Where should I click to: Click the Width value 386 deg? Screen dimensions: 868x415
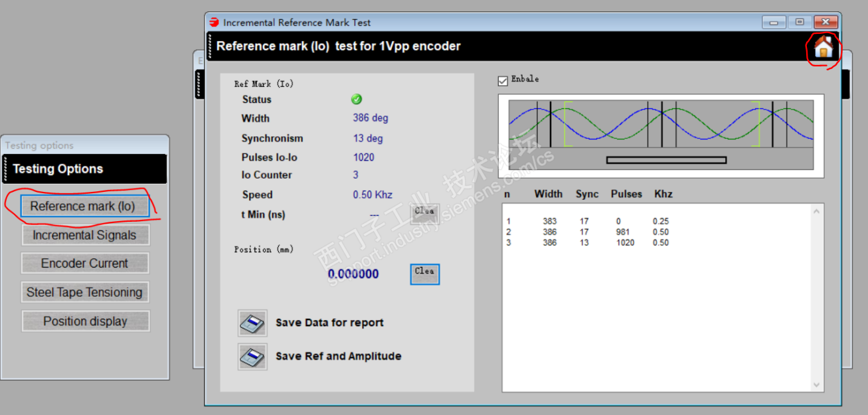click(x=371, y=118)
